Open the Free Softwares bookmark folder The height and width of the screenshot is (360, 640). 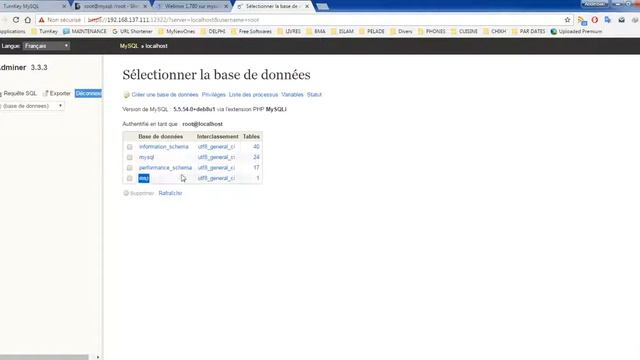click(251, 31)
